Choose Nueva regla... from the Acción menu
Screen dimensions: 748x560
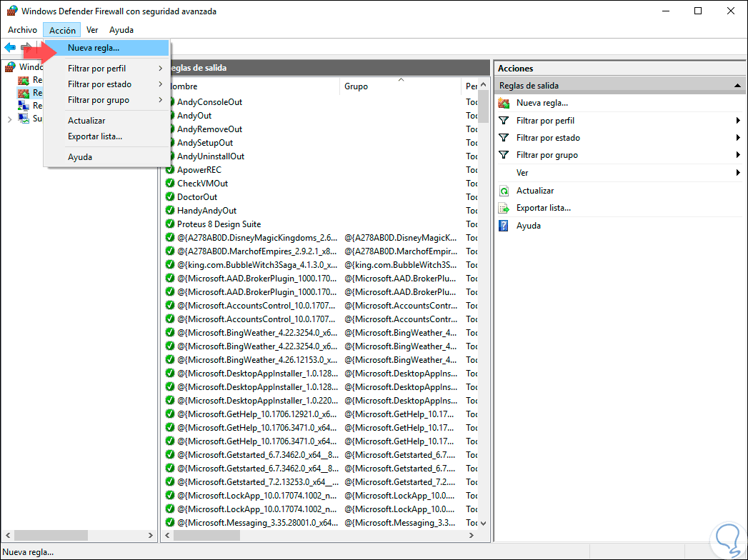click(107, 48)
